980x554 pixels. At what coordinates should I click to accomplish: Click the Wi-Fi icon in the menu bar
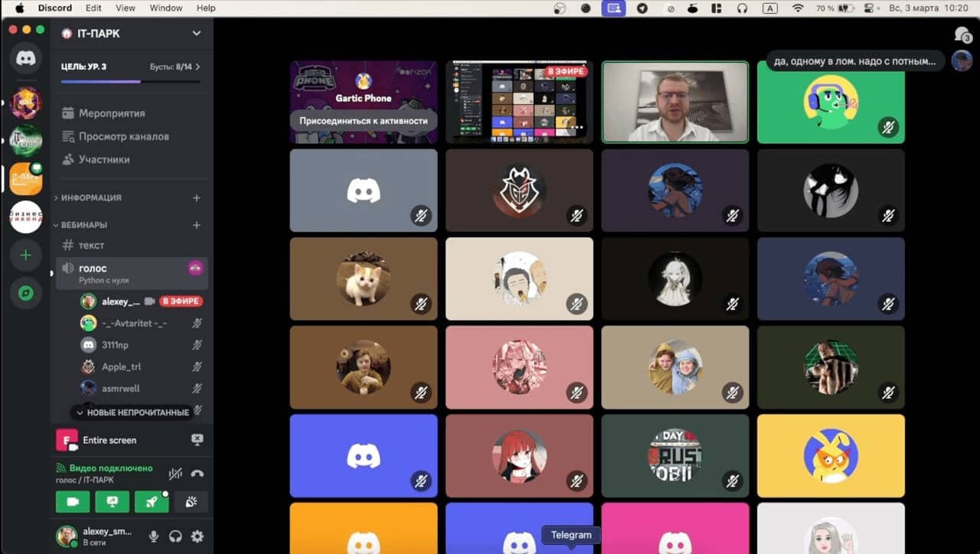click(x=798, y=8)
